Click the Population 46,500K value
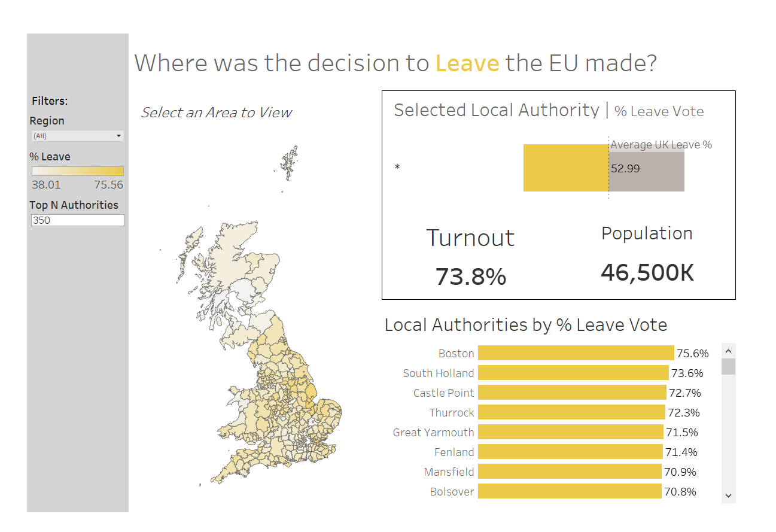The height and width of the screenshot is (532, 776). click(647, 273)
